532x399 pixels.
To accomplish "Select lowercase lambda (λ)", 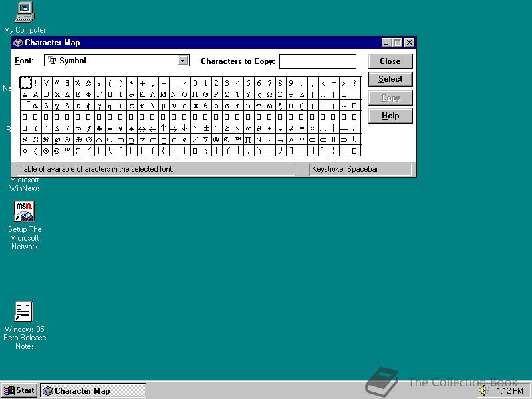I will (x=152, y=106).
